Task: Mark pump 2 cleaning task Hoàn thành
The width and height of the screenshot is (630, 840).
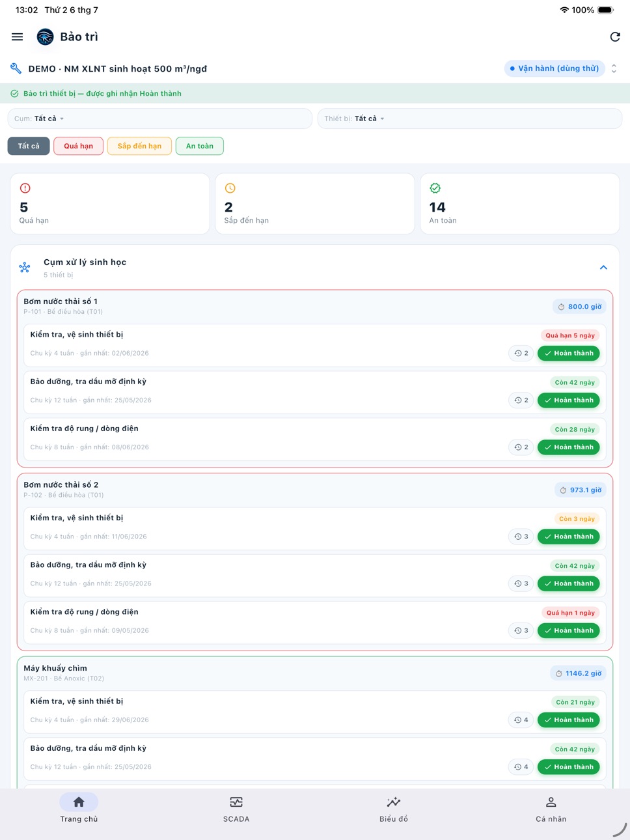Action: coord(569,537)
